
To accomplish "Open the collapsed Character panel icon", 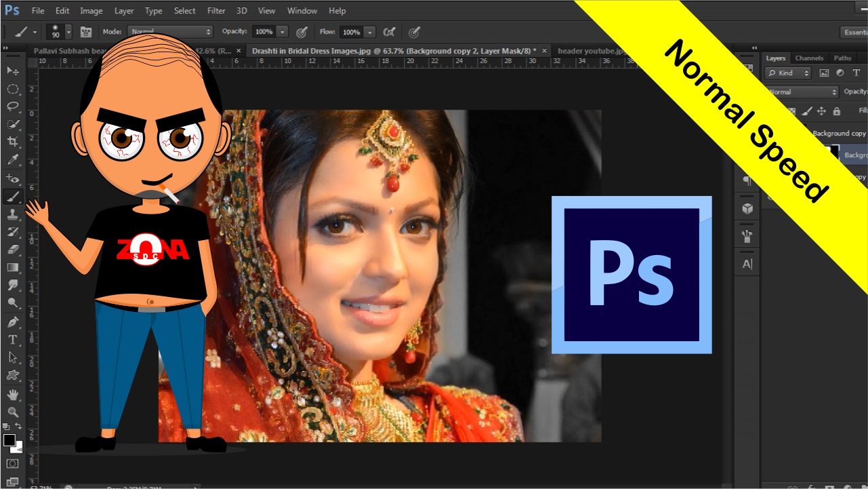I will pyautogui.click(x=747, y=264).
